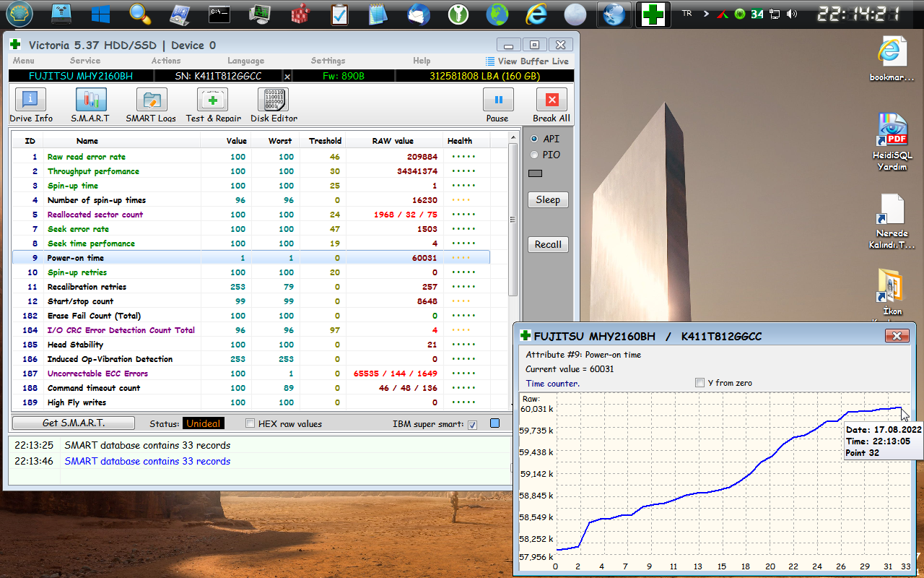Image resolution: width=924 pixels, height=578 pixels.
Task: Click the Head Stability row
Action: point(251,345)
